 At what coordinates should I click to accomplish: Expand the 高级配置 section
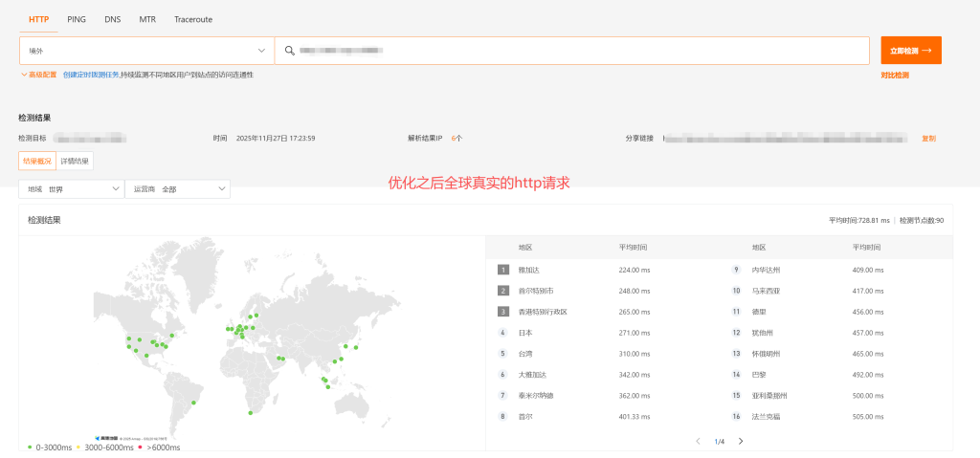39,75
